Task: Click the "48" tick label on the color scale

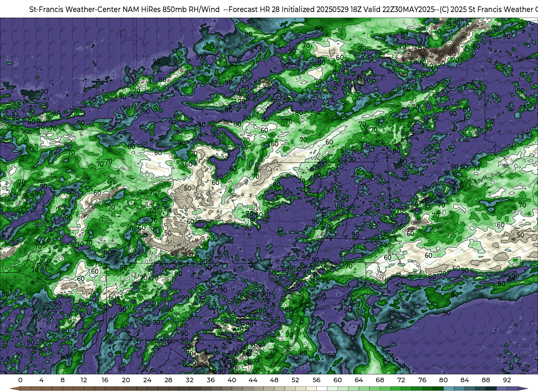Action: (274, 380)
